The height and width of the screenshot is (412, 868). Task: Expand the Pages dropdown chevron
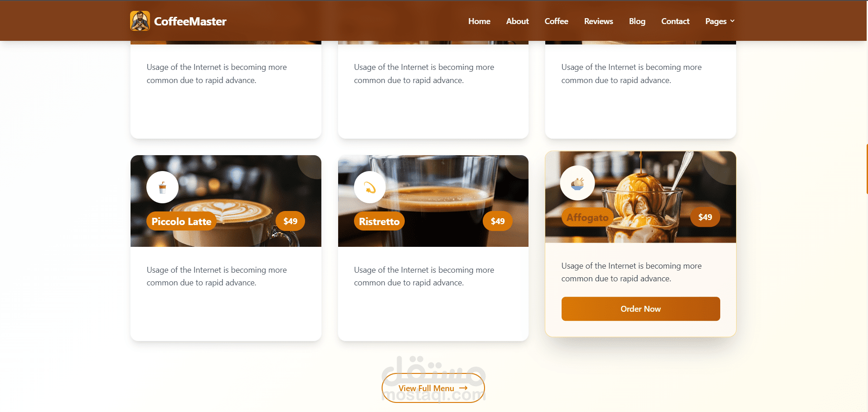[x=732, y=21]
